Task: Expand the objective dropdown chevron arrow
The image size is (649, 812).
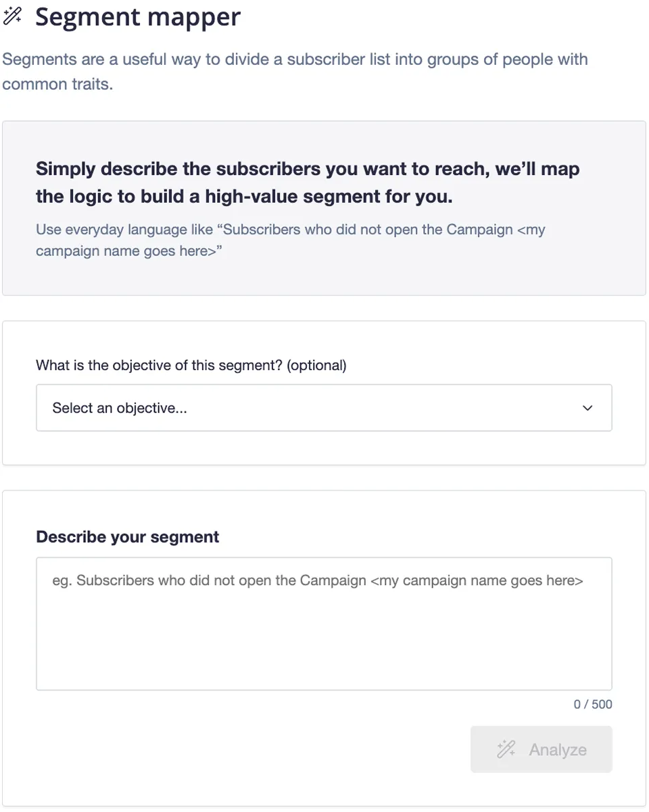Action: [x=587, y=408]
